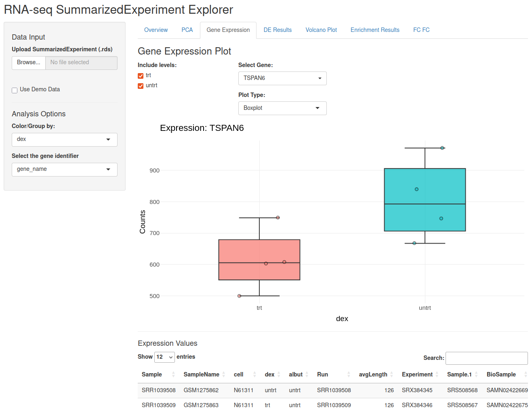Sort table by albut column arrows

click(x=307, y=374)
